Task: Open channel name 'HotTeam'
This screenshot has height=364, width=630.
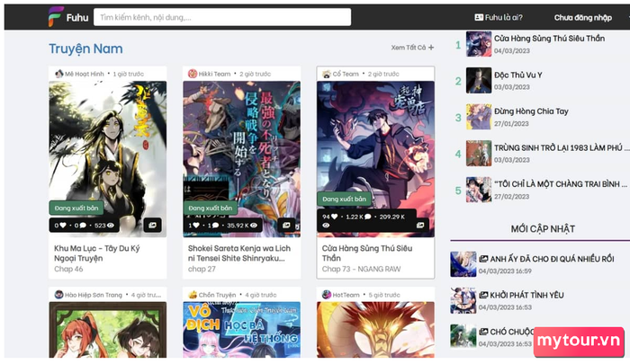Action: click(346, 295)
